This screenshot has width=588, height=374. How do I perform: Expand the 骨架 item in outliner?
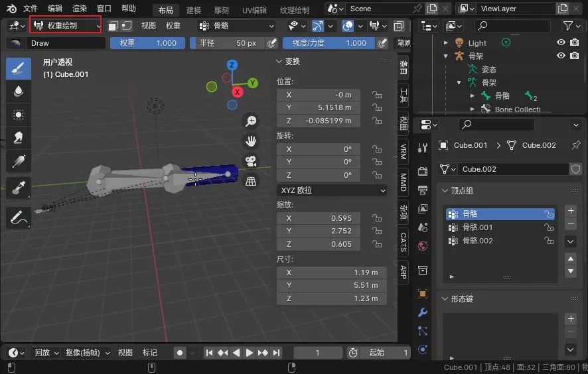(446, 56)
